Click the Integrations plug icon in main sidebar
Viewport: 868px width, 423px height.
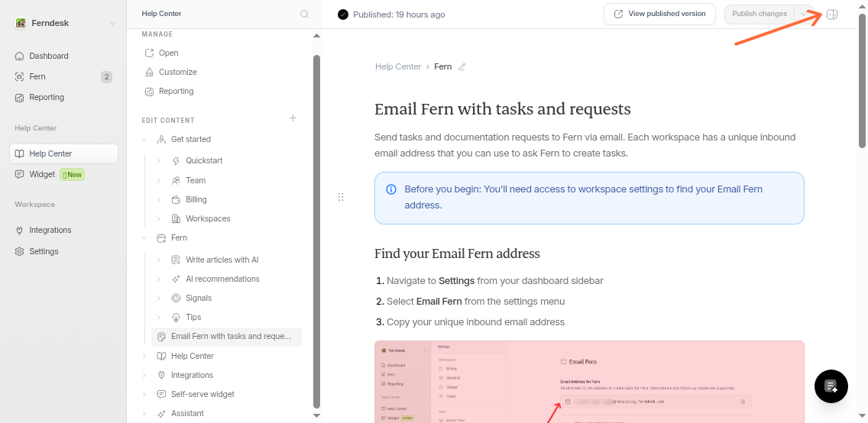(x=19, y=231)
